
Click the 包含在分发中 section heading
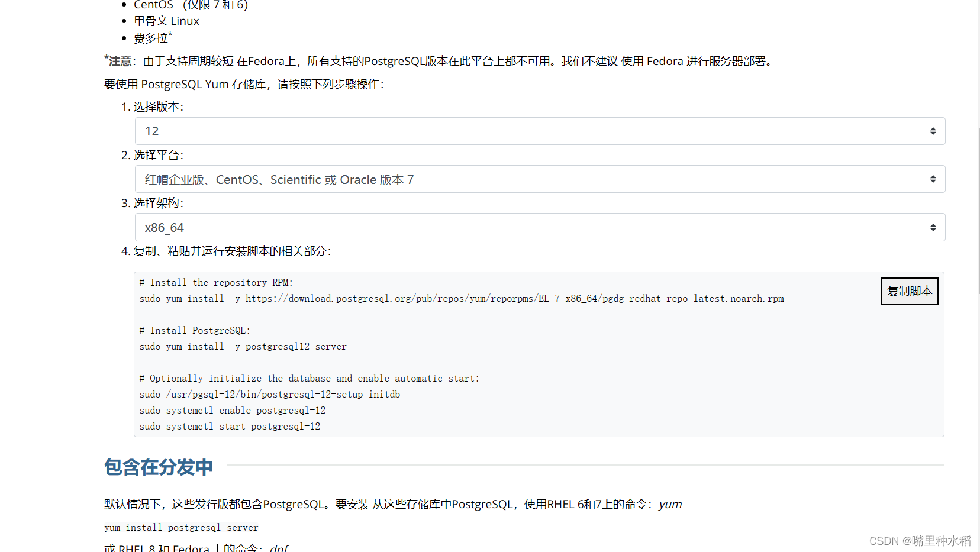click(x=158, y=467)
